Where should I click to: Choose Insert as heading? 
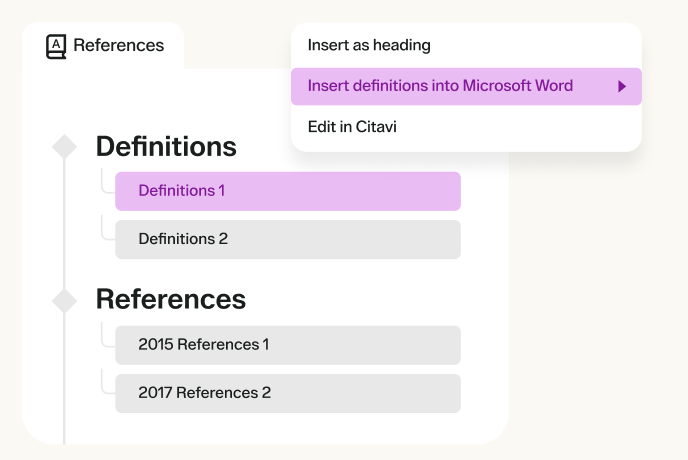tap(369, 45)
